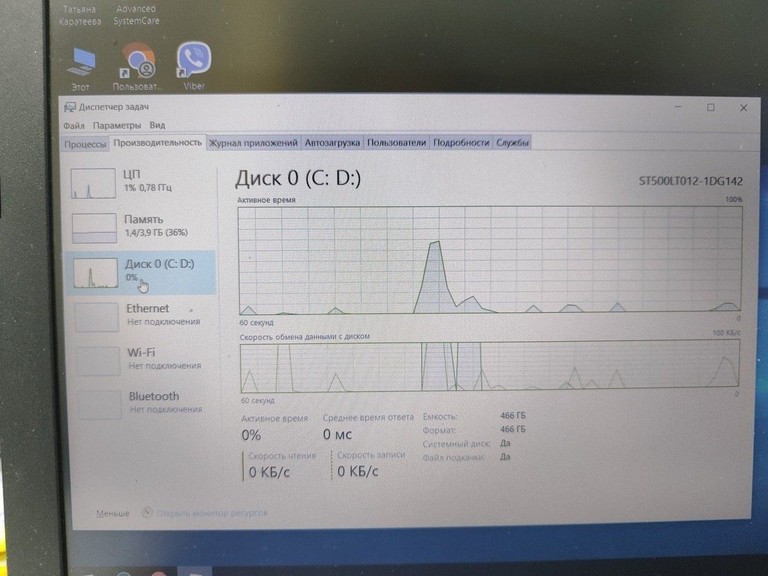This screenshot has height=576, width=768.
Task: Open the 'Пользоват...' desktop shortcut
Action: click(x=138, y=67)
